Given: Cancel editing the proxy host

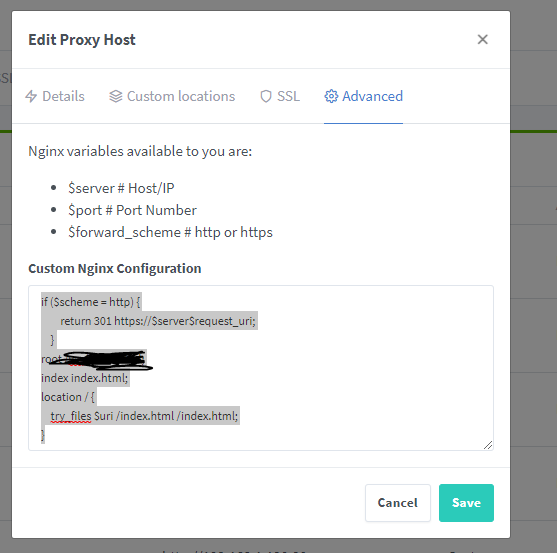Looking at the screenshot, I should pos(398,503).
